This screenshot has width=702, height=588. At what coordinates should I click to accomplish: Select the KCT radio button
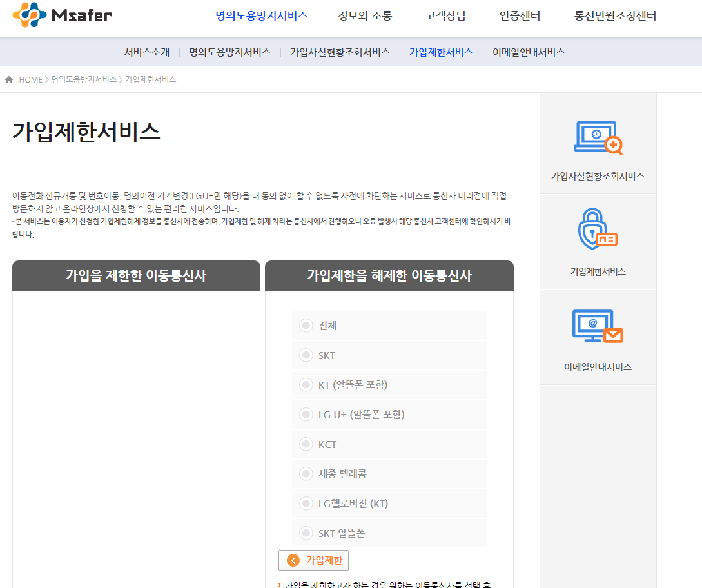(x=305, y=444)
